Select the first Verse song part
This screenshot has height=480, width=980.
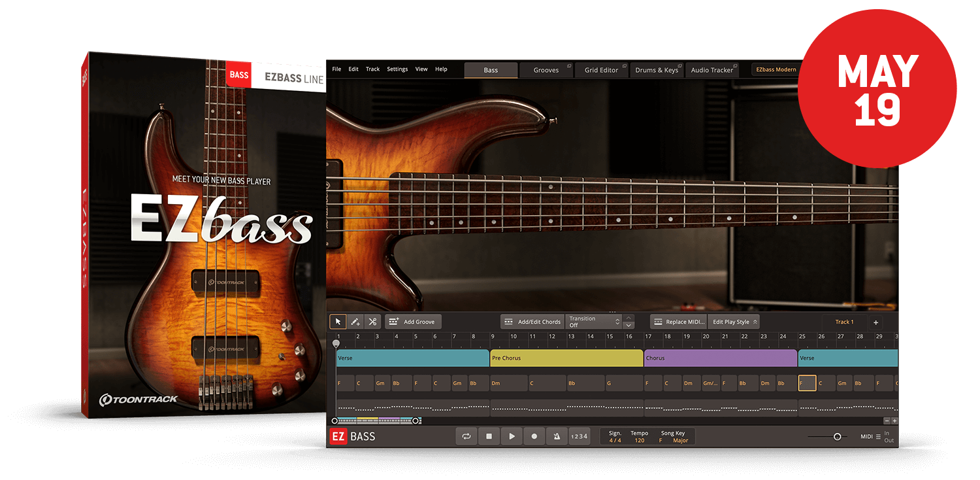[413, 358]
